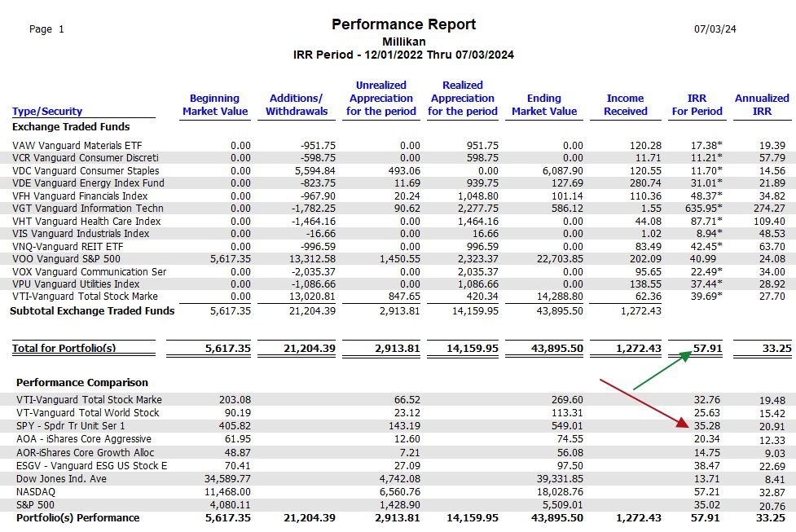Click the Type/Security column header
This screenshot has height=532, width=796.
click(47, 111)
